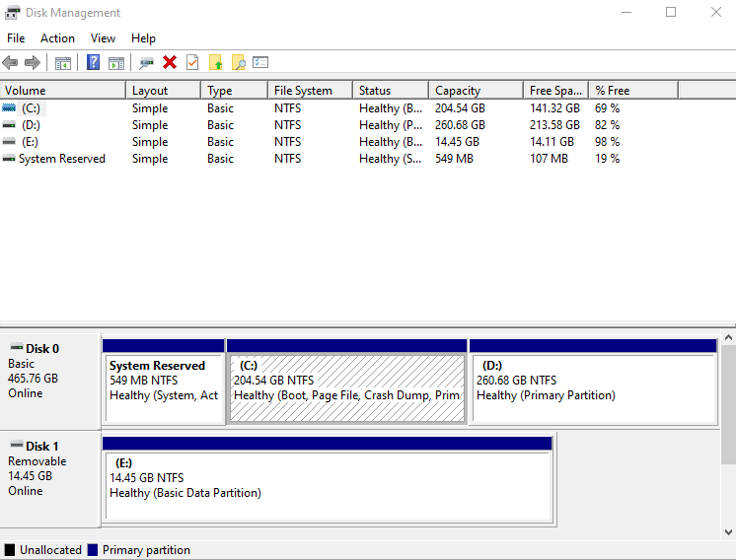This screenshot has width=736, height=560.
Task: Select the Disk 1 Removable 14.45 GB label
Action: (x=49, y=478)
